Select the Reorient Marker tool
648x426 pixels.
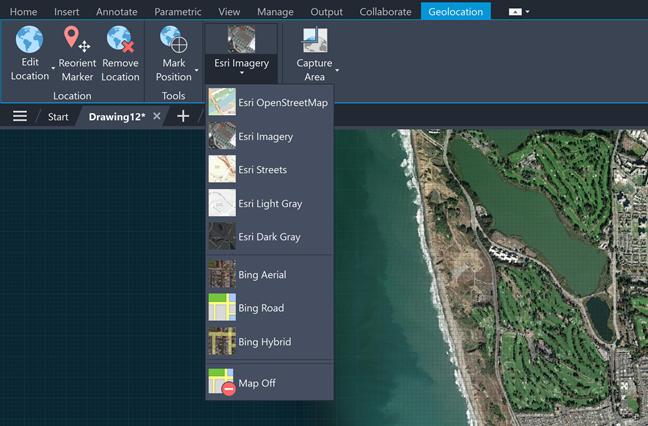pos(77,53)
